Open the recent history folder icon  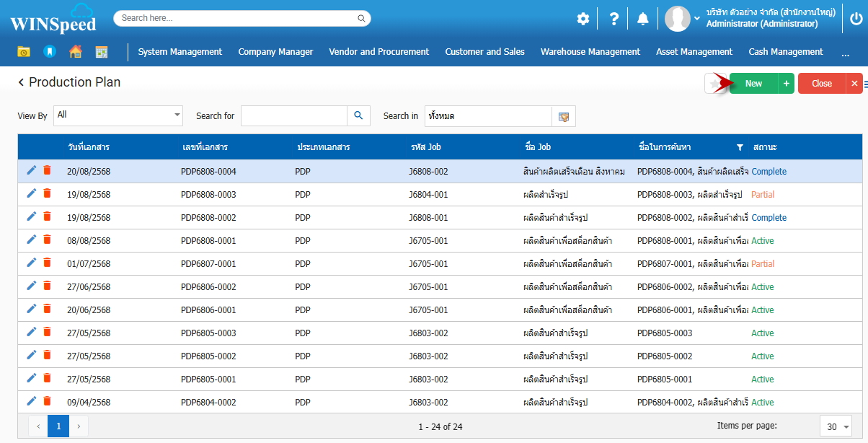point(24,52)
